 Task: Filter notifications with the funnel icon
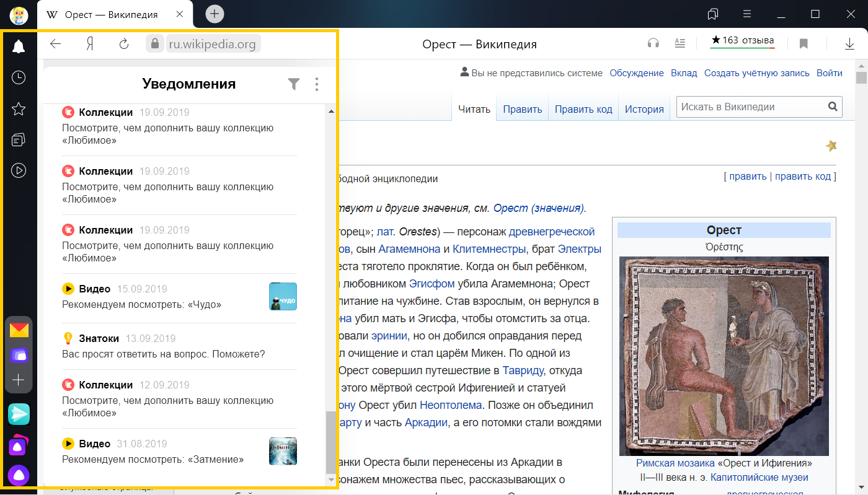coord(294,84)
